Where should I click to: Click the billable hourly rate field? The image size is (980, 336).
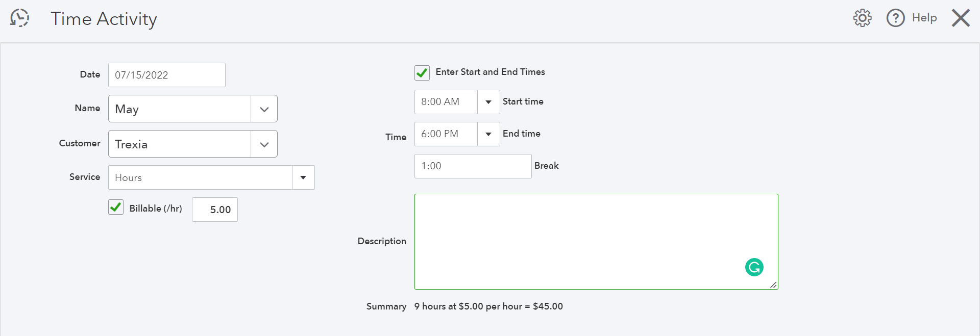click(x=215, y=210)
